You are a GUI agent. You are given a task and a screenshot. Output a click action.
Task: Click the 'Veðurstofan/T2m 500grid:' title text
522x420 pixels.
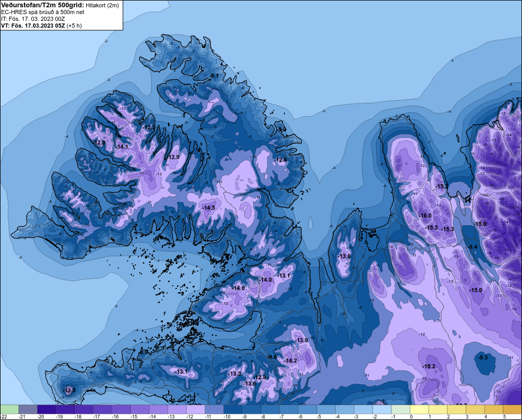(42, 5)
